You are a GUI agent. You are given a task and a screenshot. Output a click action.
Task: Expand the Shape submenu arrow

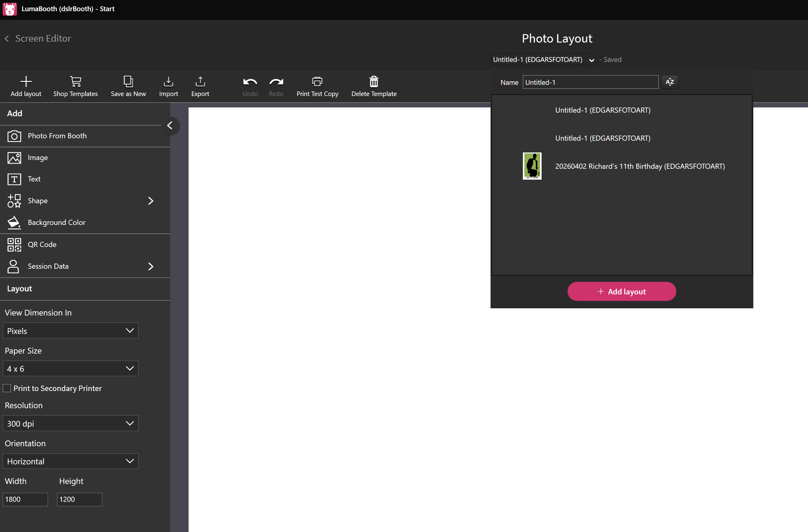[151, 201]
